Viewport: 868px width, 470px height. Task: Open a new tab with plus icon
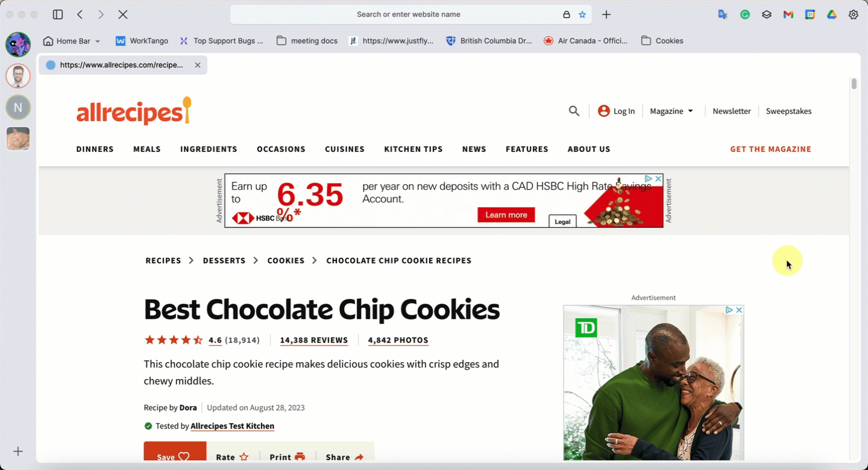coord(606,14)
